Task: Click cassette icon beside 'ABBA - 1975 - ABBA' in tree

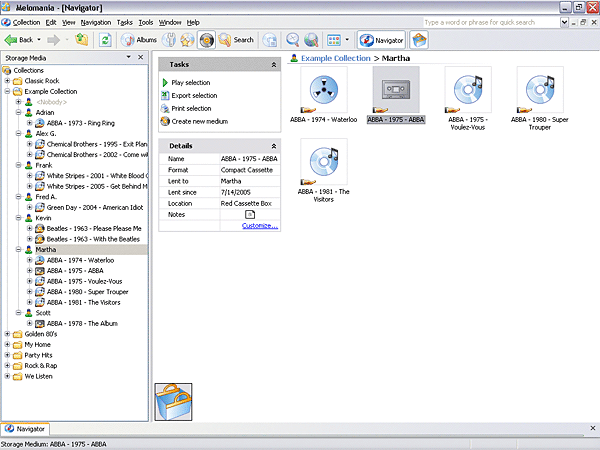Action: tap(40, 271)
